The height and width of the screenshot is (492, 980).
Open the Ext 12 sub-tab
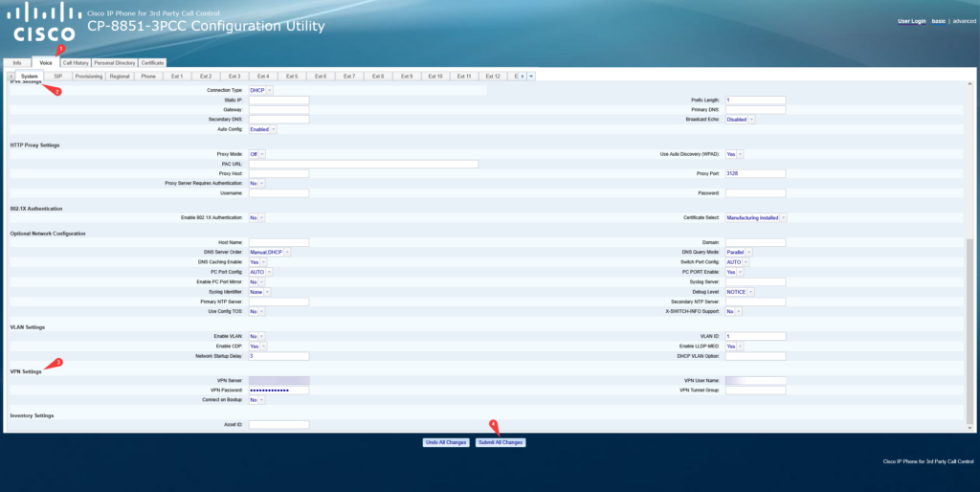[493, 77]
